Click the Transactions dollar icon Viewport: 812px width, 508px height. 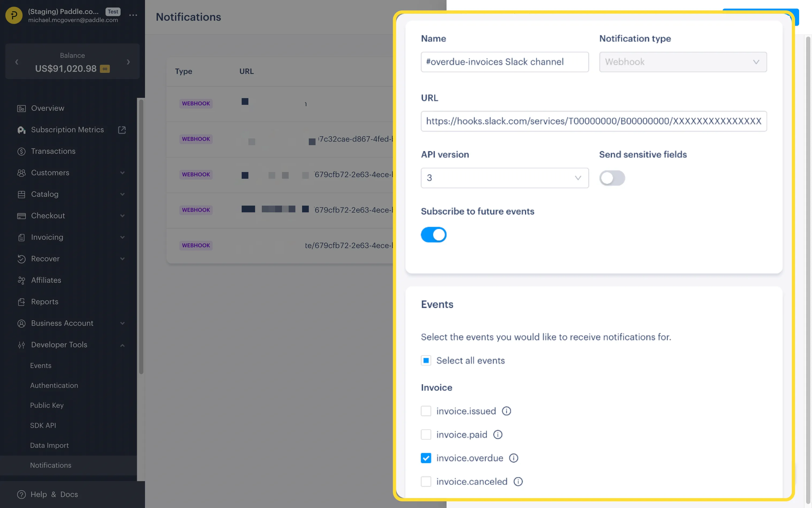(21, 152)
